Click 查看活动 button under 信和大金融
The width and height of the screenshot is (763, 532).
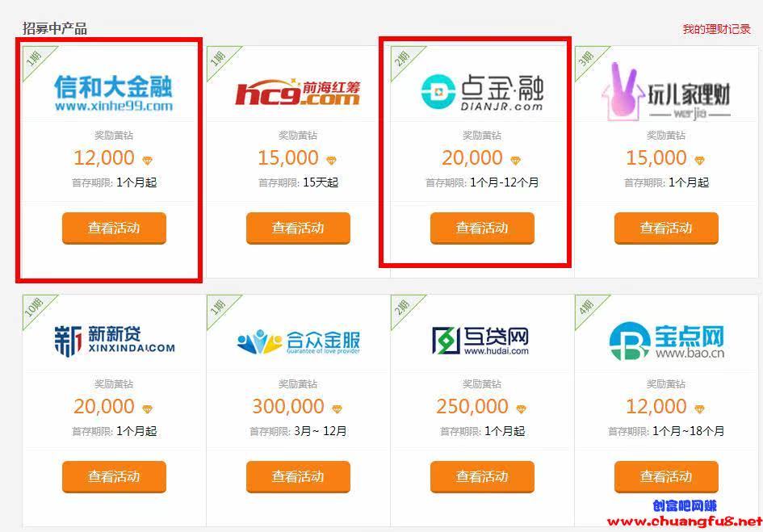(x=114, y=228)
